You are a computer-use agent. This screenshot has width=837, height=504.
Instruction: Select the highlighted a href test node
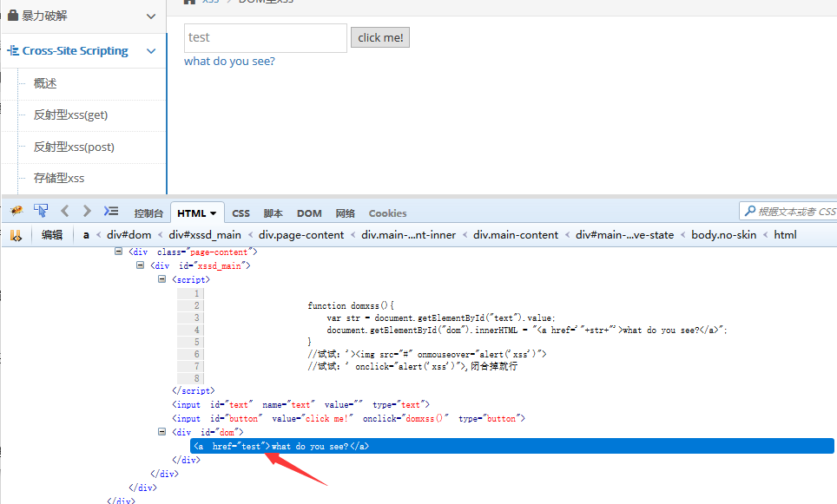click(x=512, y=446)
